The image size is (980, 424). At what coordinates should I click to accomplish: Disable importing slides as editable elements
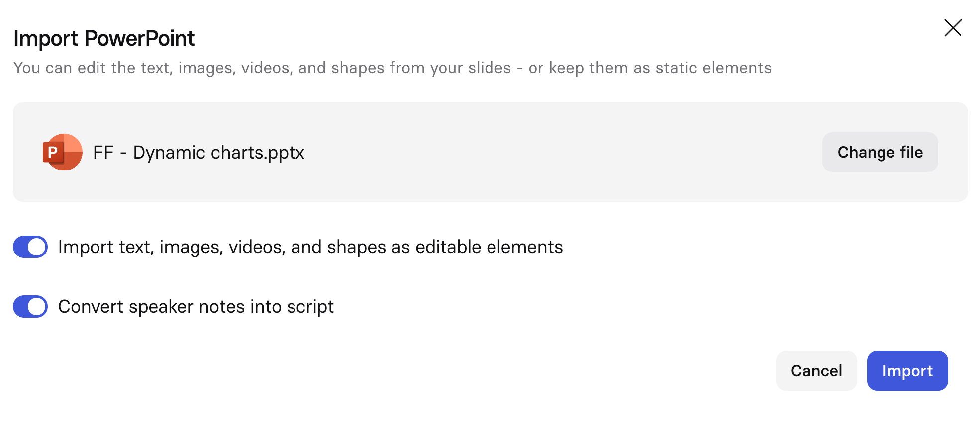30,247
